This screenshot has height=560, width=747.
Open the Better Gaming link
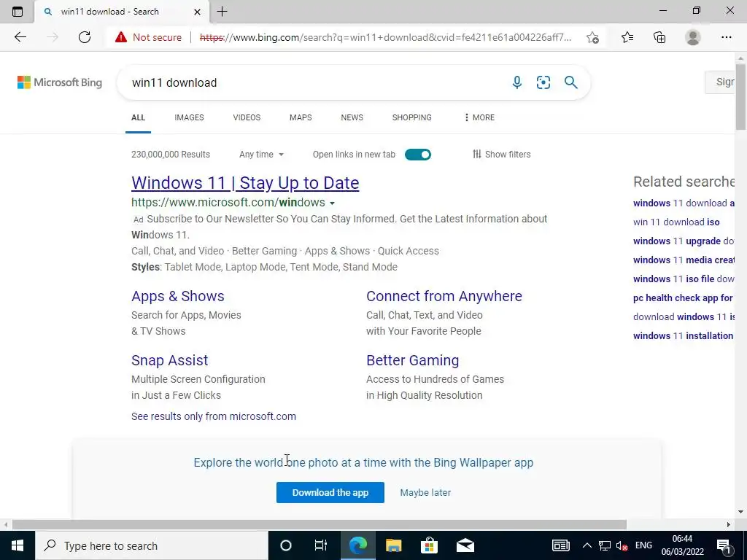[413, 360]
